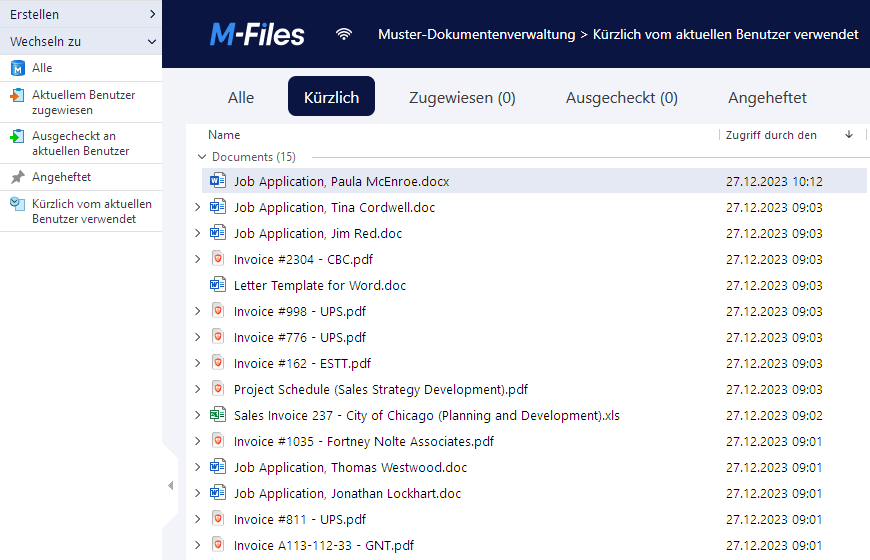Expand Invoice #776 - UPS.pdf row

(x=198, y=337)
